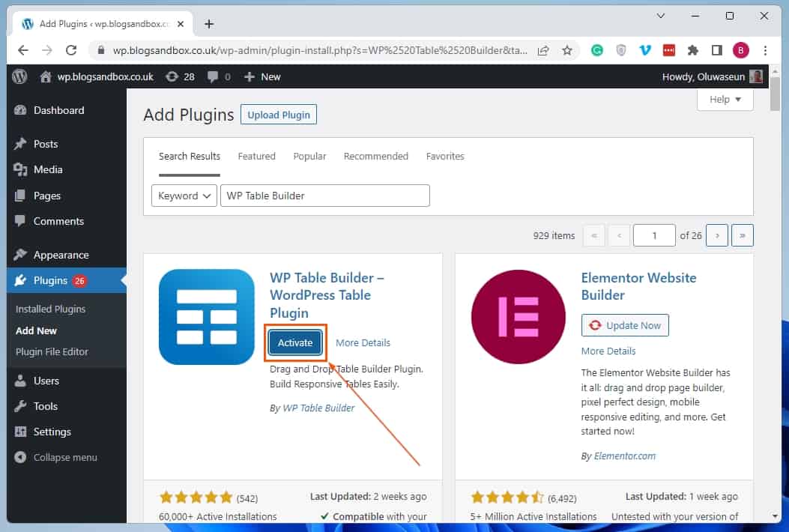Go to the next results page

pyautogui.click(x=717, y=235)
